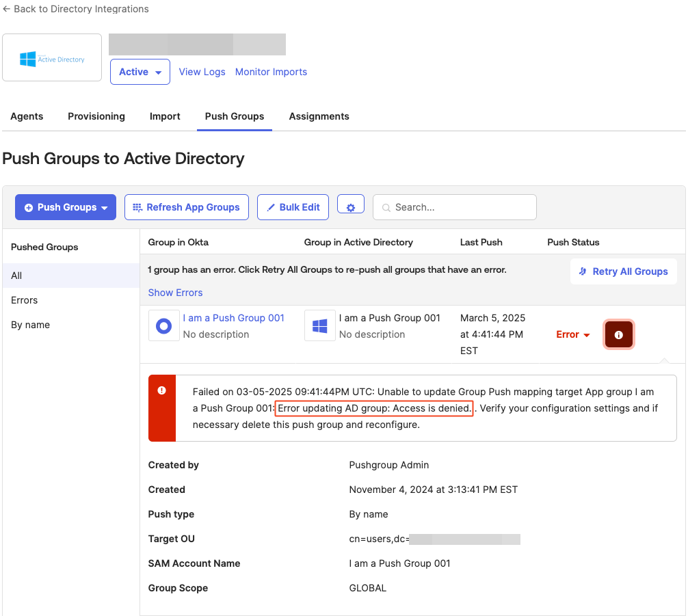Expand the red Error status dropdown
Viewport: 688px width, 616px height.
(x=573, y=334)
